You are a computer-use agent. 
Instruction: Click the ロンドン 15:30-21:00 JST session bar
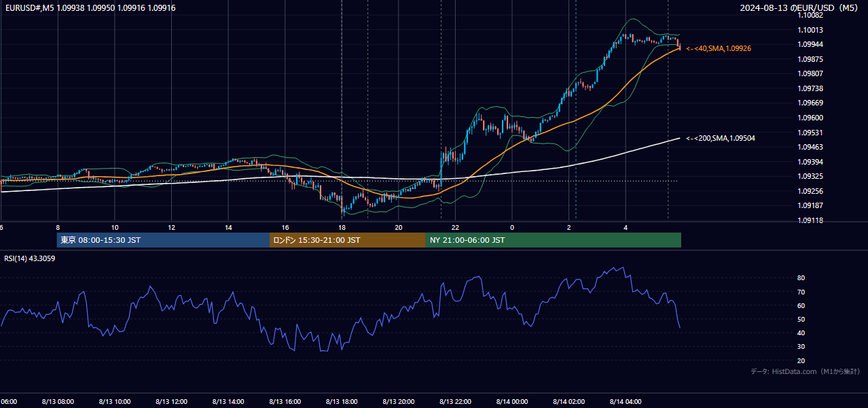pyautogui.click(x=348, y=240)
